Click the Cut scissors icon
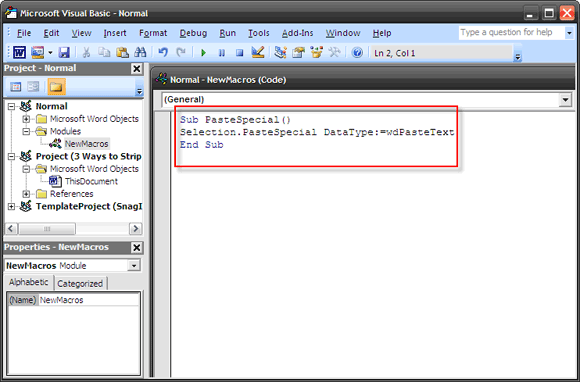This screenshot has width=580, height=382. [86, 53]
